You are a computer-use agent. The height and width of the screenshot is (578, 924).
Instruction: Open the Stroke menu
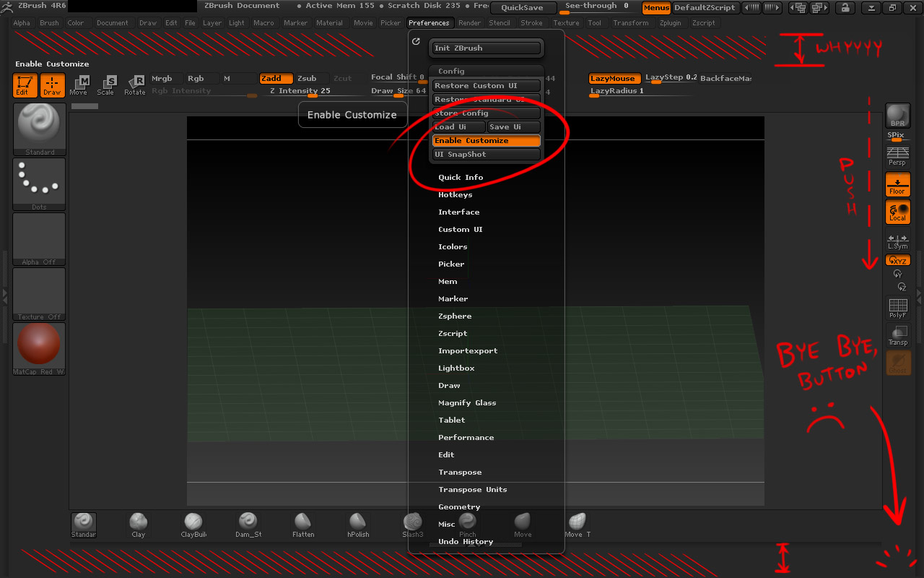point(532,23)
